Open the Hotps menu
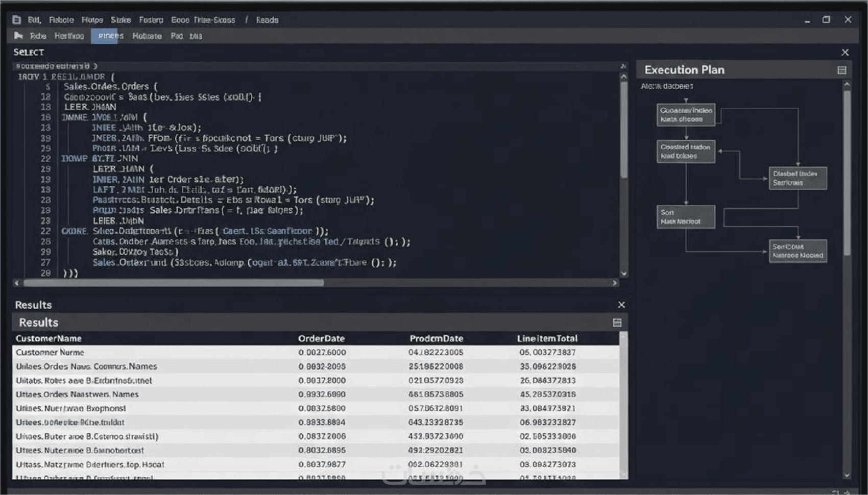This screenshot has height=495, width=868. tap(92, 20)
